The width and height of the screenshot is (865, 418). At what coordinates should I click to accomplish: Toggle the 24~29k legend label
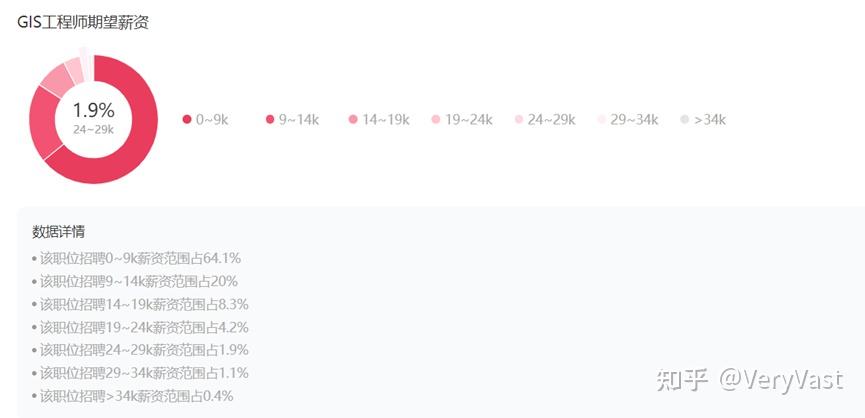click(x=551, y=120)
